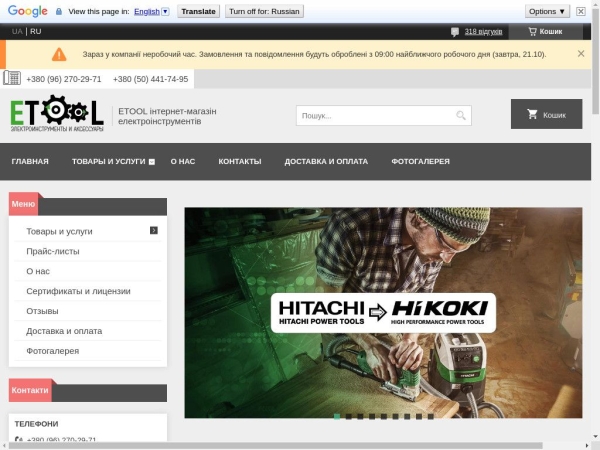
Task: Open Прайс-листы in sidebar menu
Action: click(53, 251)
